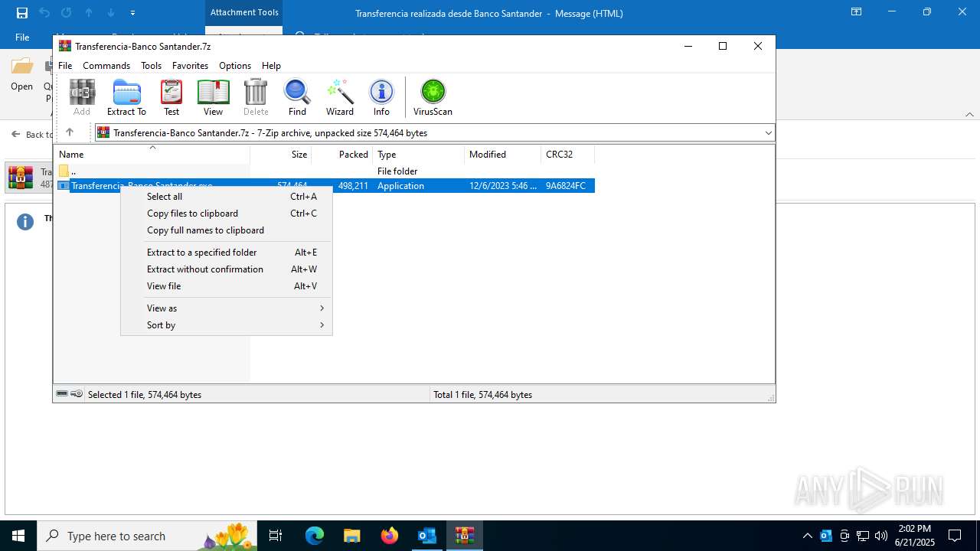This screenshot has width=980, height=551.
Task: Choose View file from context menu
Action: [227, 286]
